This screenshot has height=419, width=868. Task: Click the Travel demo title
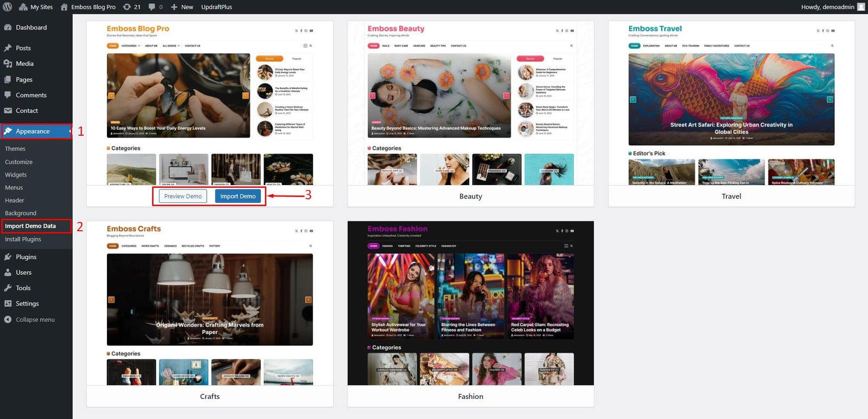pyautogui.click(x=731, y=196)
